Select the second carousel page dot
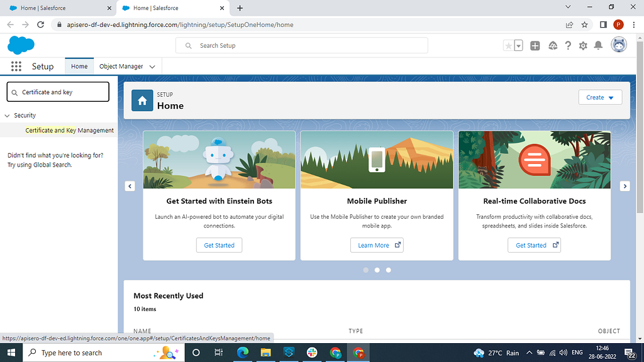Image resolution: width=644 pixels, height=362 pixels. pyautogui.click(x=377, y=270)
